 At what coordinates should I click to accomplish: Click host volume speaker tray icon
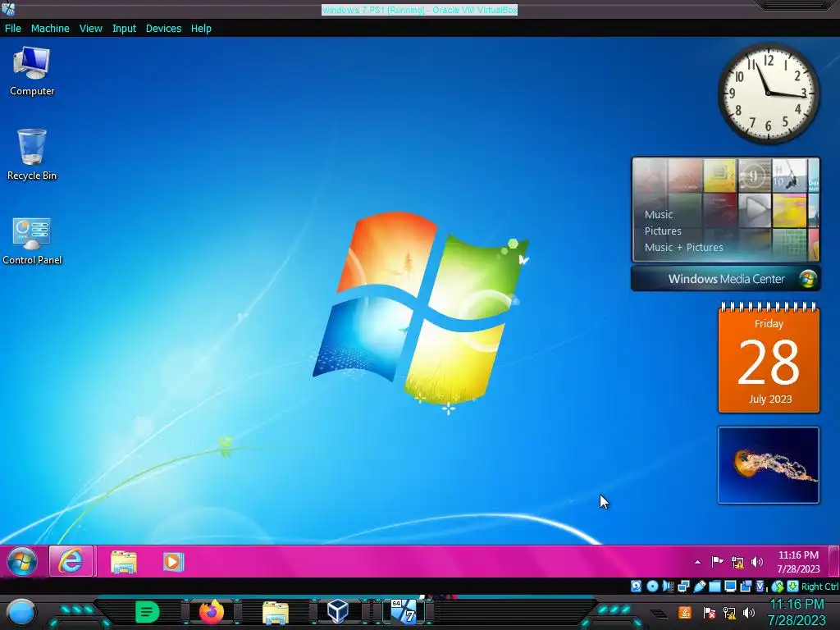(749, 612)
